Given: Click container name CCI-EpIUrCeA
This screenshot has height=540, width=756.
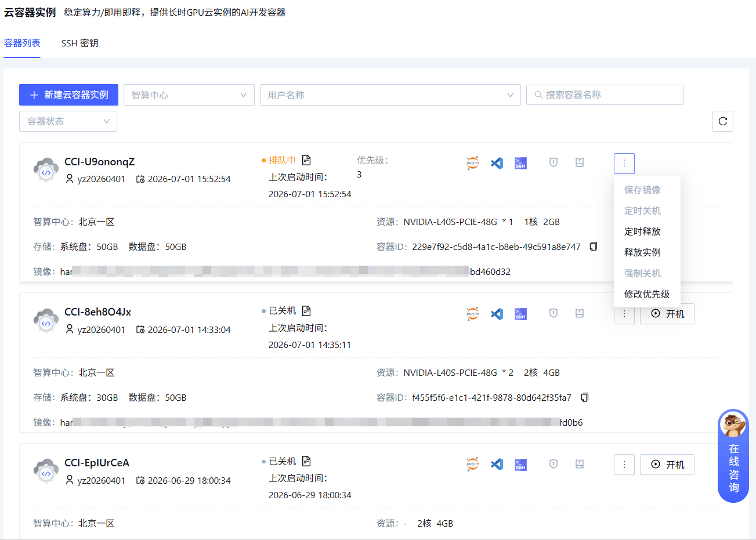Looking at the screenshot, I should [97, 463].
